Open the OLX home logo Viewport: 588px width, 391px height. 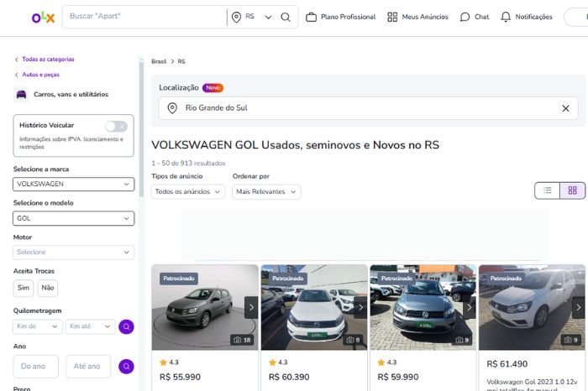coord(43,18)
